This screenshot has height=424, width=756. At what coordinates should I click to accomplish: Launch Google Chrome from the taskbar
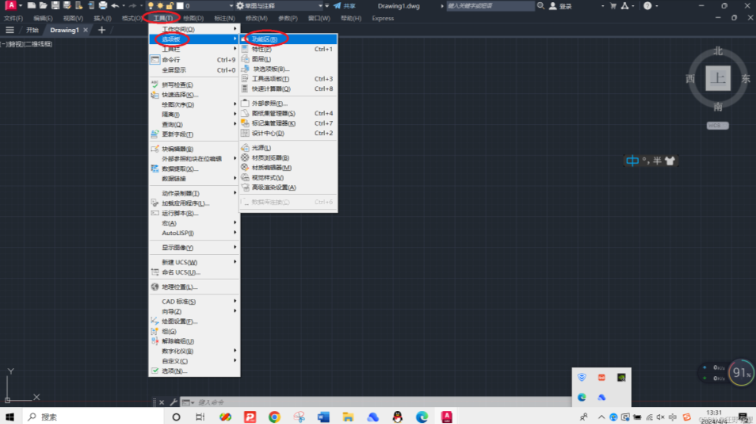click(274, 415)
